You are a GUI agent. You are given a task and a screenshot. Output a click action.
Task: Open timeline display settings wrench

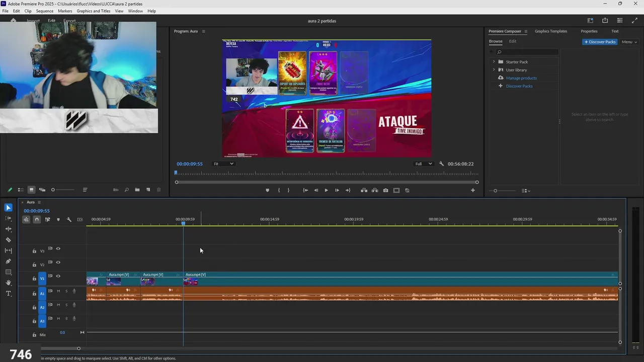[x=69, y=219]
